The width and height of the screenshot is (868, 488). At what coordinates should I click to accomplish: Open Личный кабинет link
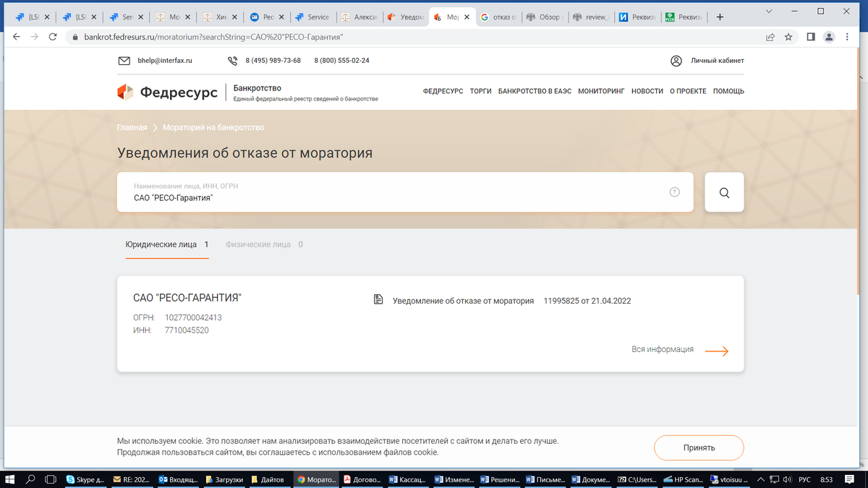click(717, 61)
